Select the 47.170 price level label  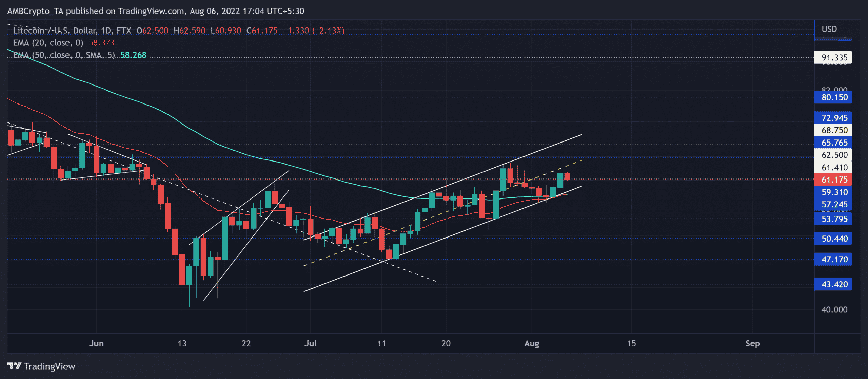pos(833,259)
